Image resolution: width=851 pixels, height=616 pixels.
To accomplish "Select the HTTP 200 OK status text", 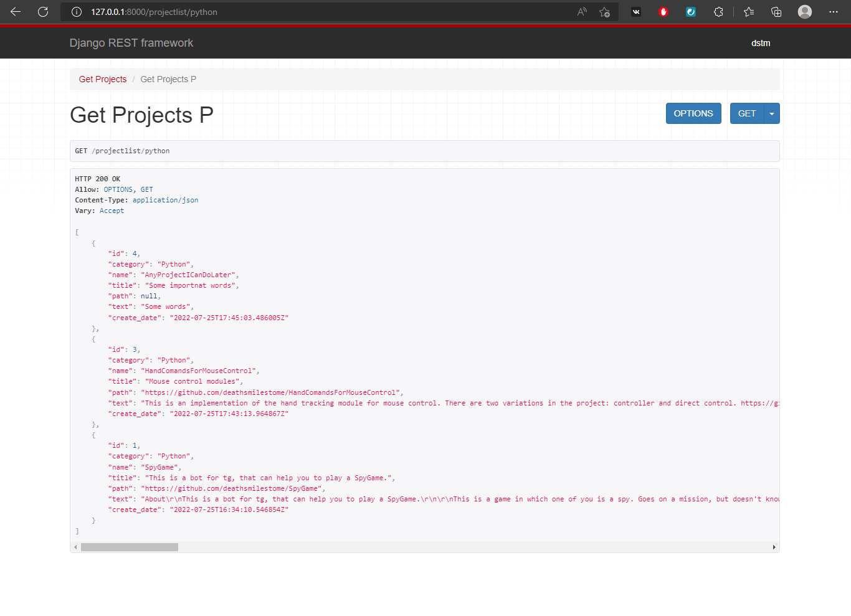I will point(98,179).
